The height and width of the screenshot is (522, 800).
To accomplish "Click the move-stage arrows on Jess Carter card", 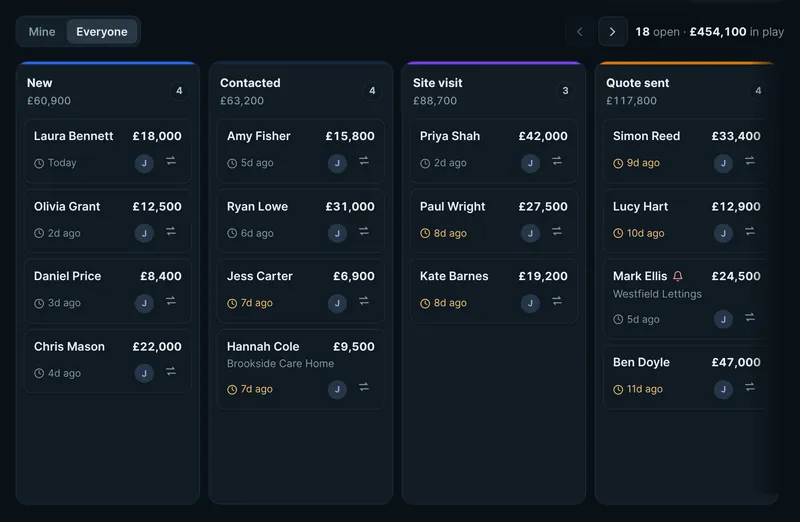I will (x=364, y=301).
